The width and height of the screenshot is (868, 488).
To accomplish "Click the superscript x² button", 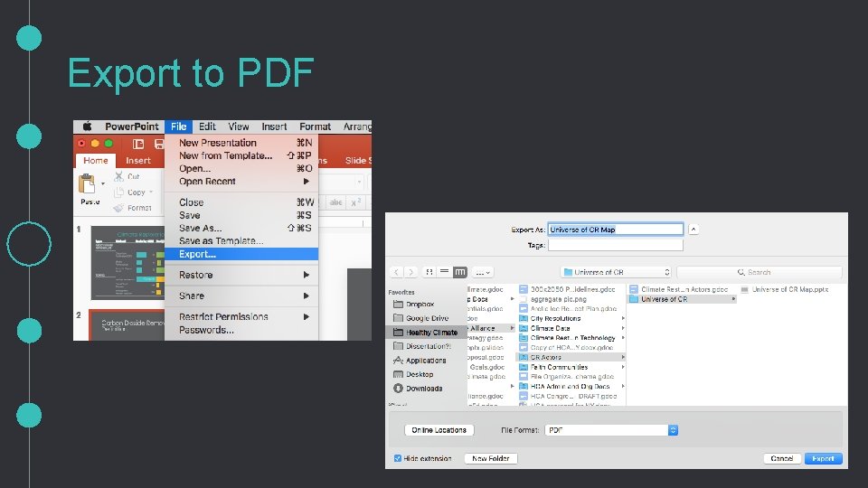I will [356, 202].
